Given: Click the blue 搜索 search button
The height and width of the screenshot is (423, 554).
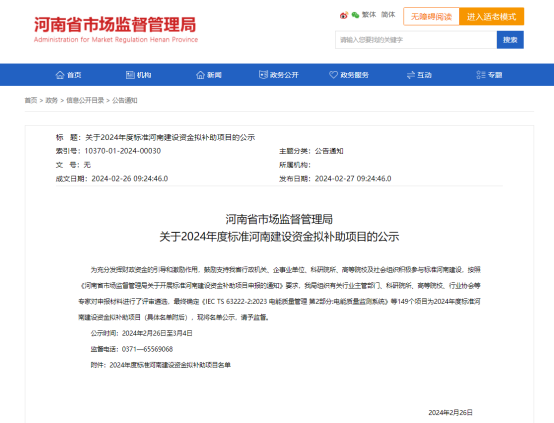Looking at the screenshot, I should click(510, 40).
